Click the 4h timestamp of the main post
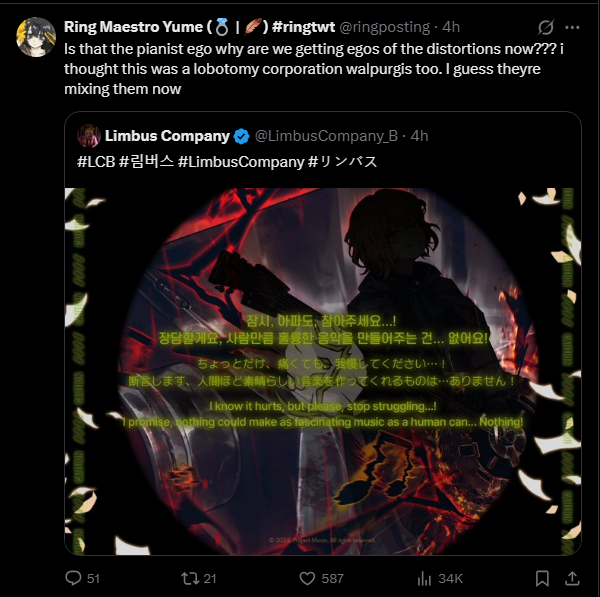This screenshot has width=600, height=597. tap(451, 27)
